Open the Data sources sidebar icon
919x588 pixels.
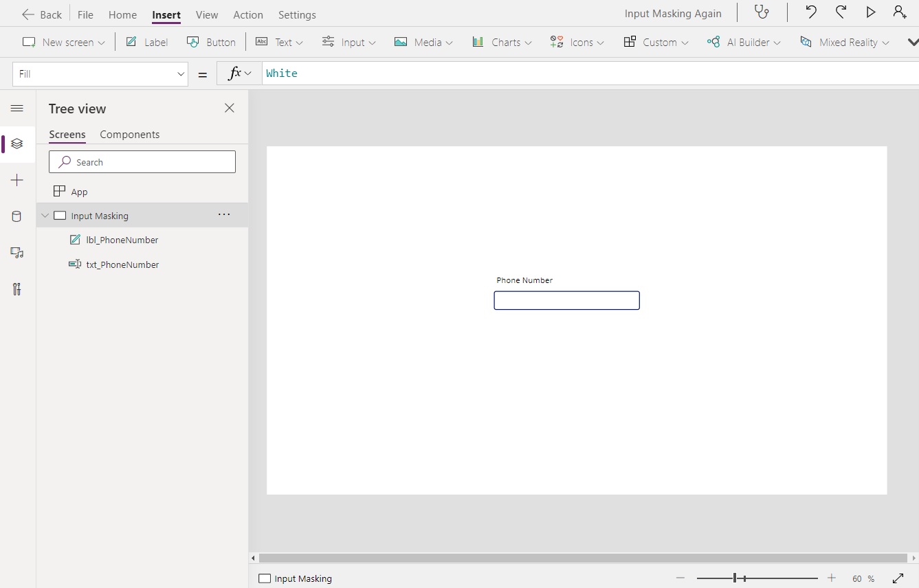(17, 216)
